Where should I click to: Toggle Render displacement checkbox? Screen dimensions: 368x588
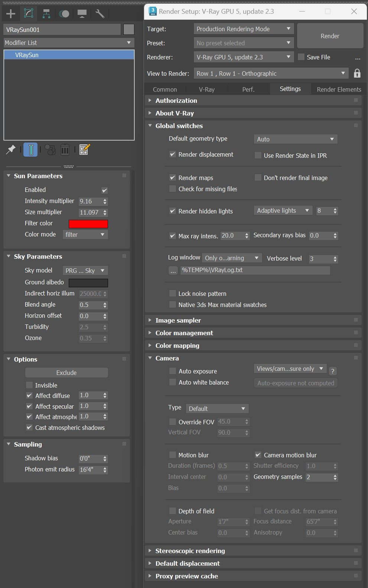173,154
